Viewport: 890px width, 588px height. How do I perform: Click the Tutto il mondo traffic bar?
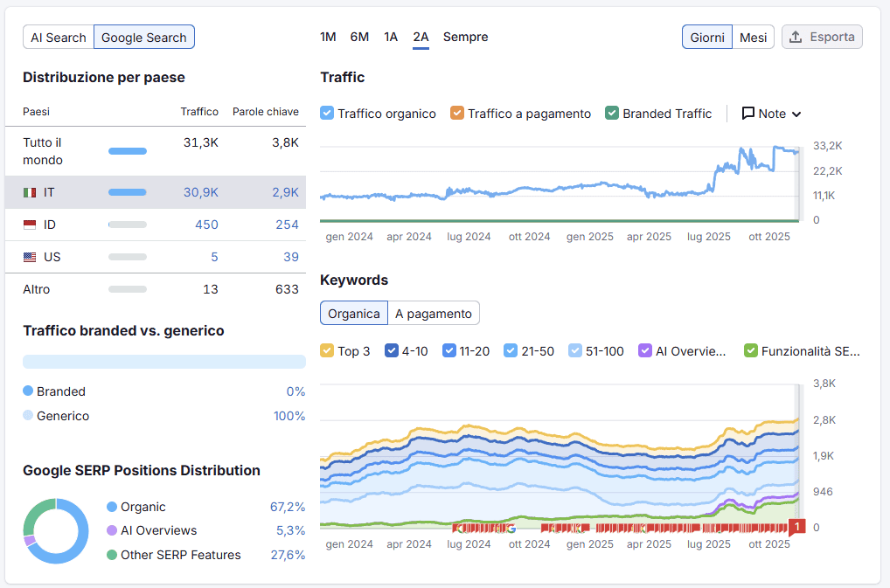[128, 151]
